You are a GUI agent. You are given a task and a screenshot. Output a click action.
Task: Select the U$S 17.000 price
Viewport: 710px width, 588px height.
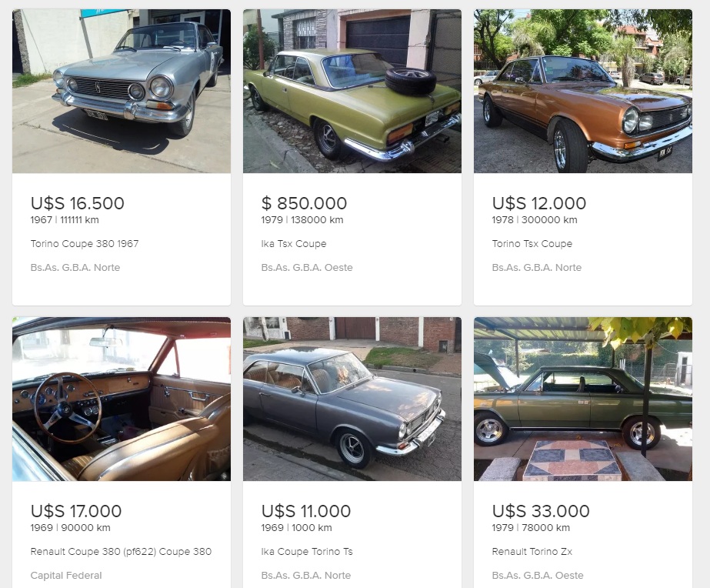[76, 511]
